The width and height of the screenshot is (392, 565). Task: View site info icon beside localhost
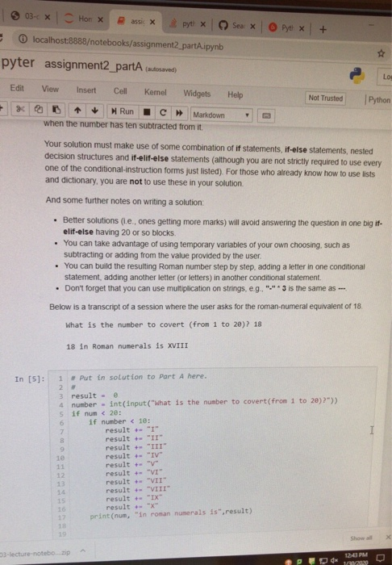(x=23, y=39)
